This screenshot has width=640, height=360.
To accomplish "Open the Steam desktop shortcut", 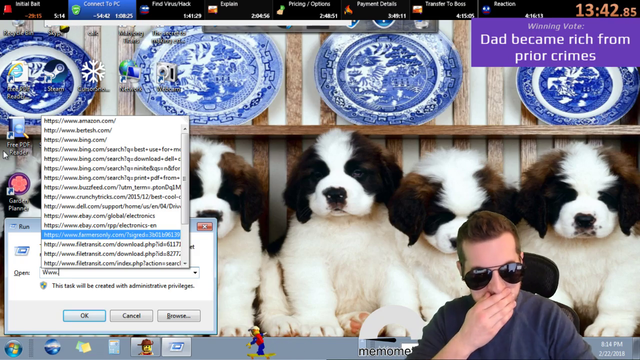I will pos(56,76).
